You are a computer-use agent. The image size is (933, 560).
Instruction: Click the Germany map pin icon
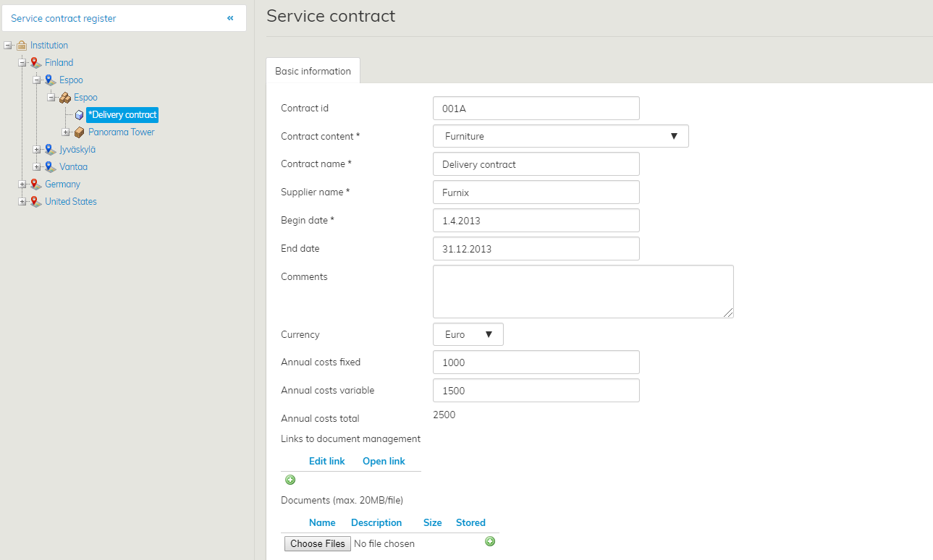(35, 184)
